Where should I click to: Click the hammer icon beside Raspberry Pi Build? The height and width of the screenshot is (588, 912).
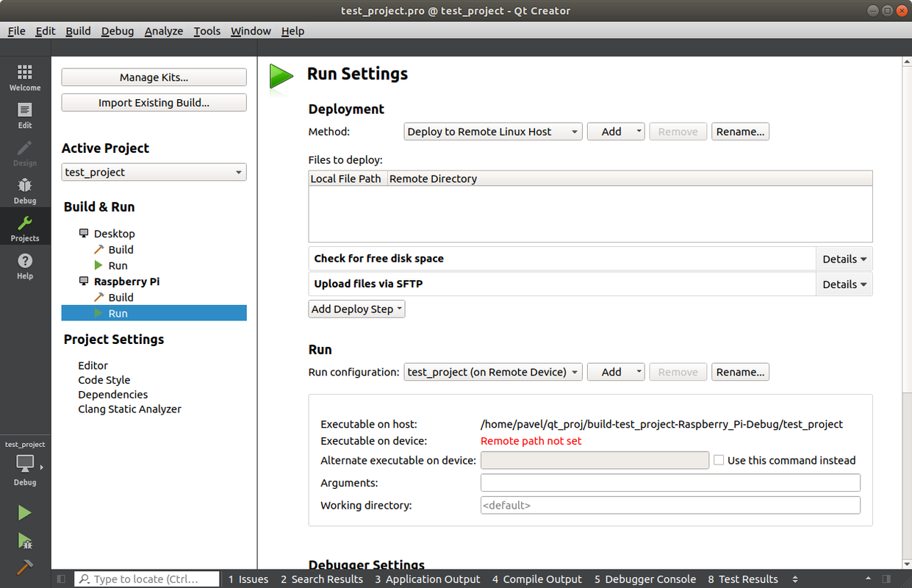pyautogui.click(x=99, y=297)
